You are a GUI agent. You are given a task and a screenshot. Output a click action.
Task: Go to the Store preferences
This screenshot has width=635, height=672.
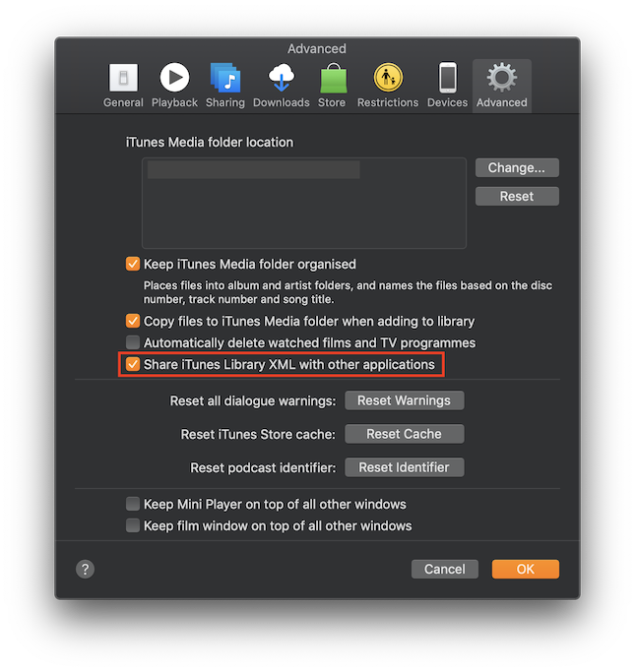[333, 86]
